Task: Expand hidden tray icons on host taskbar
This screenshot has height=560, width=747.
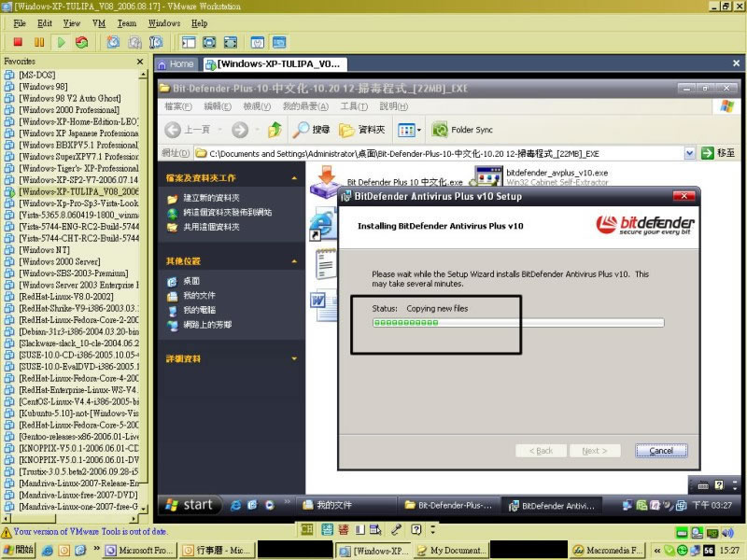Action: pos(657,551)
